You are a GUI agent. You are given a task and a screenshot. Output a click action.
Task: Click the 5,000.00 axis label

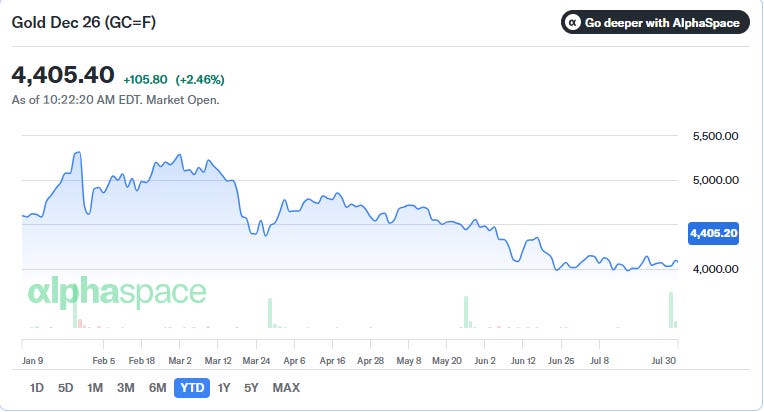[x=715, y=180]
